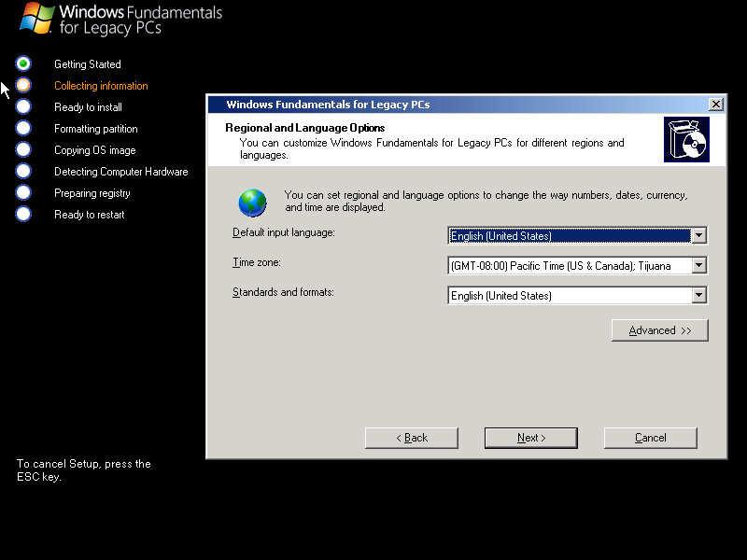Open the Standards and formats dropdown
This screenshot has width=747, height=560.
(x=698, y=296)
